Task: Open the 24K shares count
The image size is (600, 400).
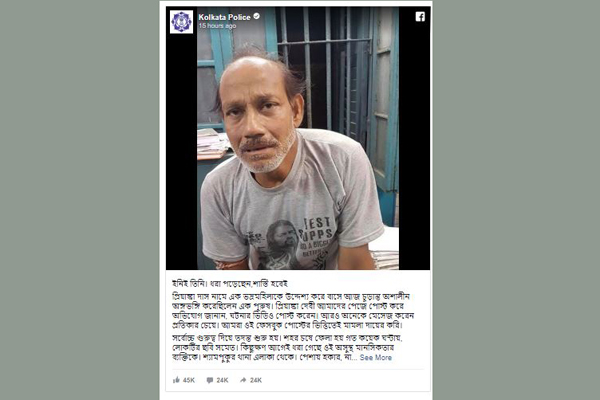Action: tap(256, 380)
